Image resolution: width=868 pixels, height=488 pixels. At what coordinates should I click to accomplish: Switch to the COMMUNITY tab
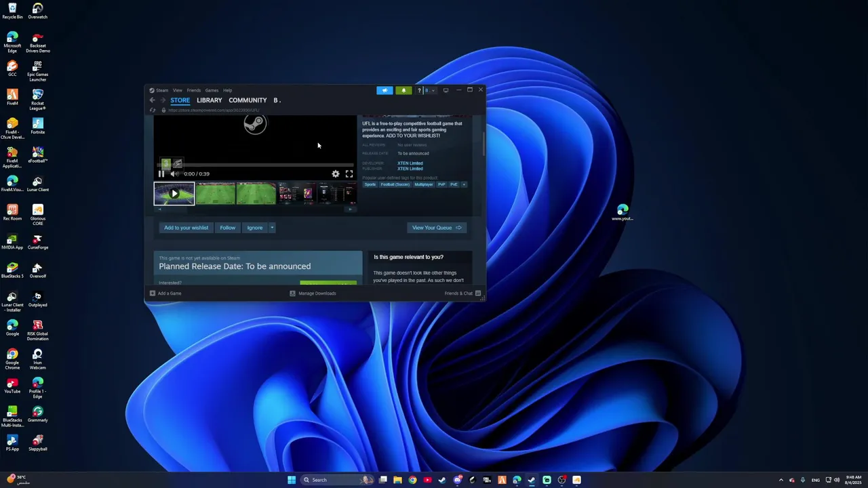tap(248, 100)
